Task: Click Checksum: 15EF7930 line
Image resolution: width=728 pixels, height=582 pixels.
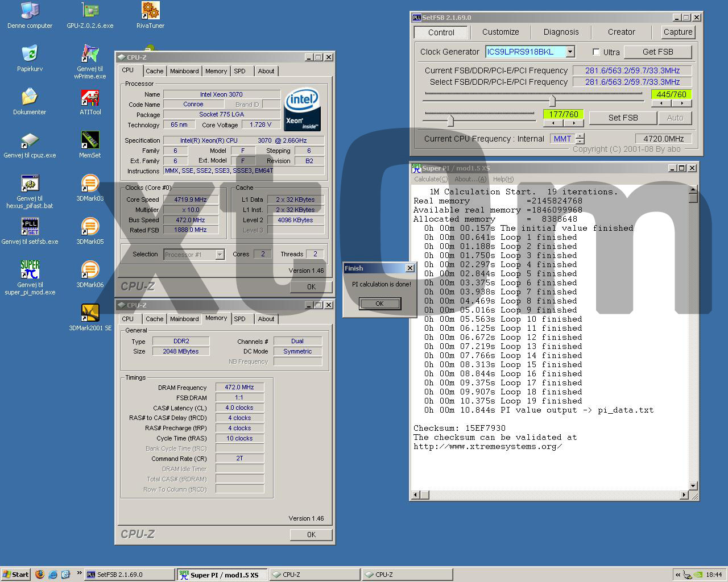Action: pos(460,428)
